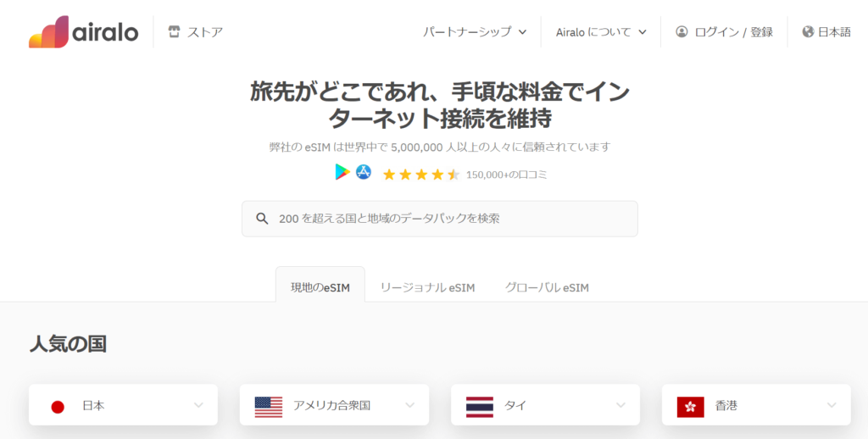Click the Airalo logo
Image resolution: width=868 pixels, height=439 pixels.
84,31
